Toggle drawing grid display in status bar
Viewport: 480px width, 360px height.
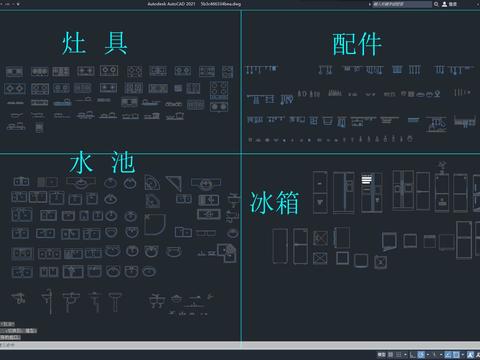390,355
